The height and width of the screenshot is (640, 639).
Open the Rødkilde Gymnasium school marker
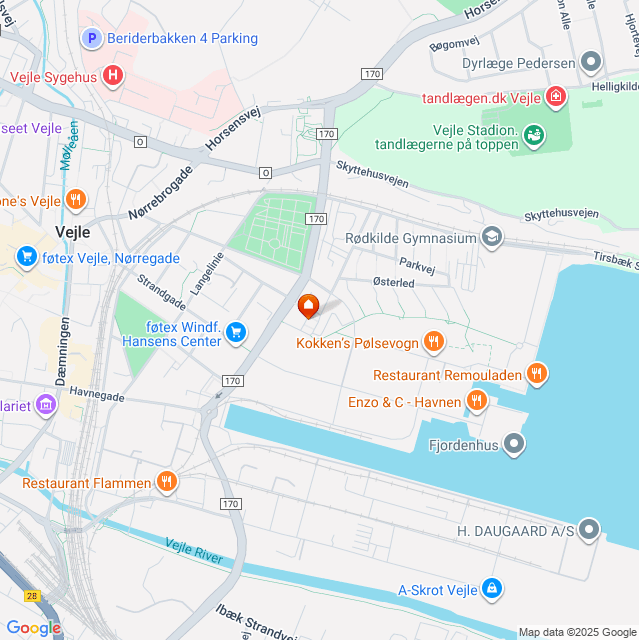click(492, 237)
